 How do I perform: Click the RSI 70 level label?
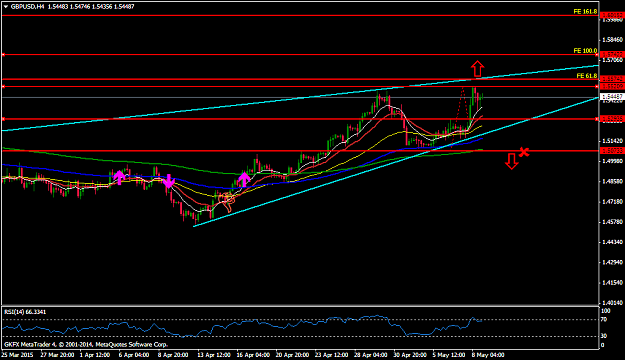click(604, 319)
